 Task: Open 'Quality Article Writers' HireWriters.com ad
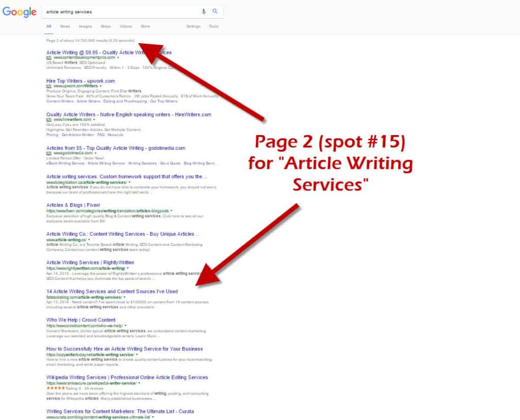pos(128,114)
